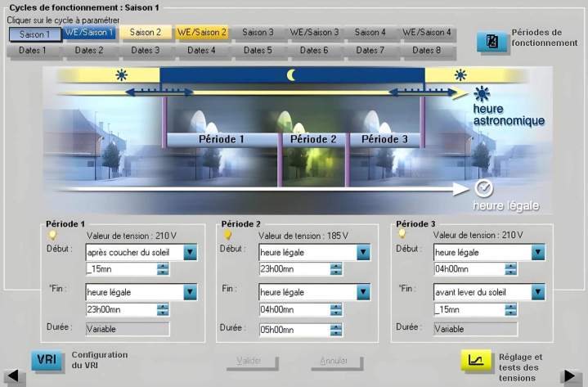The image size is (588, 387).
Task: Select the Saison 2 tab
Action: (x=146, y=32)
